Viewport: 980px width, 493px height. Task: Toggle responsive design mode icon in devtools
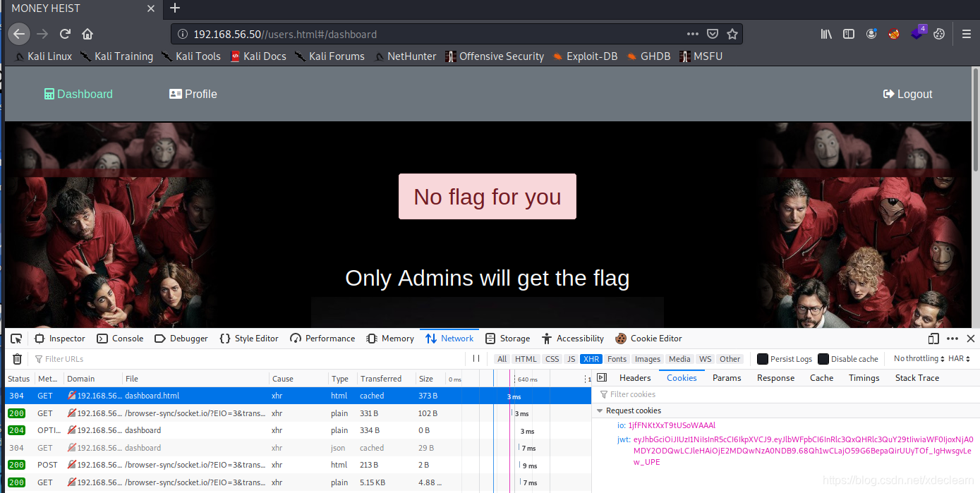[934, 339]
